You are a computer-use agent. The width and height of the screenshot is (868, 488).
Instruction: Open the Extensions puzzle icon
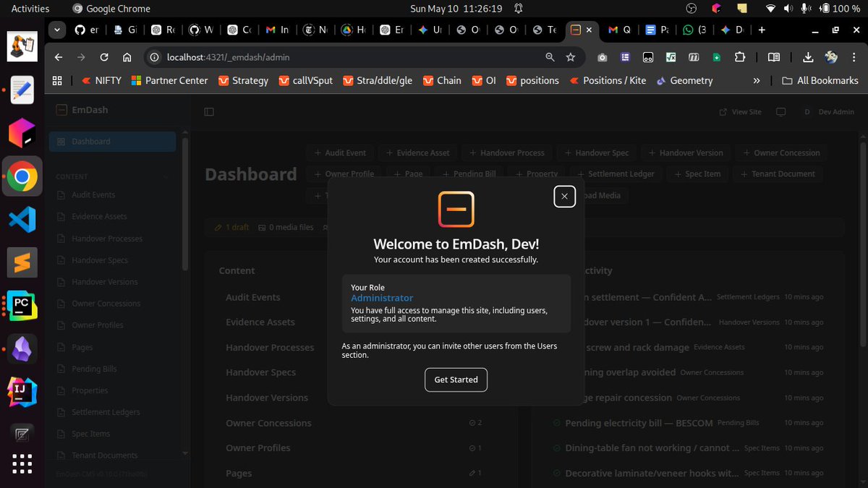(740, 57)
